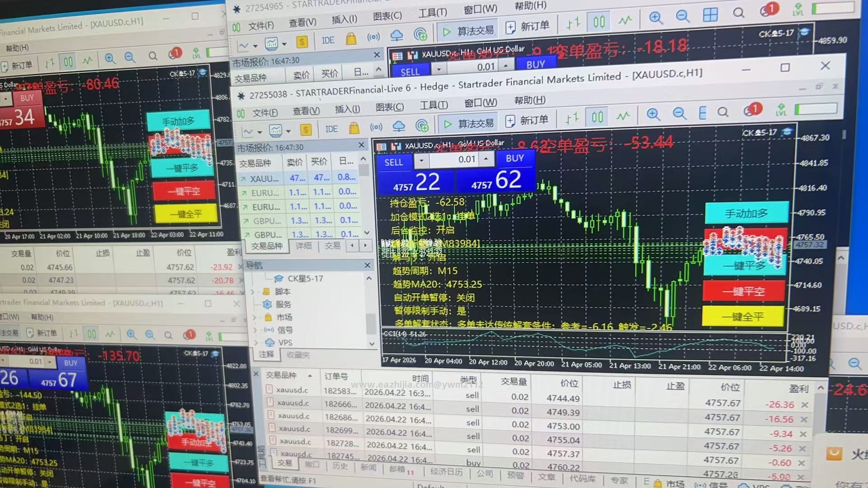Switch front window chart to line chart

(x=623, y=116)
